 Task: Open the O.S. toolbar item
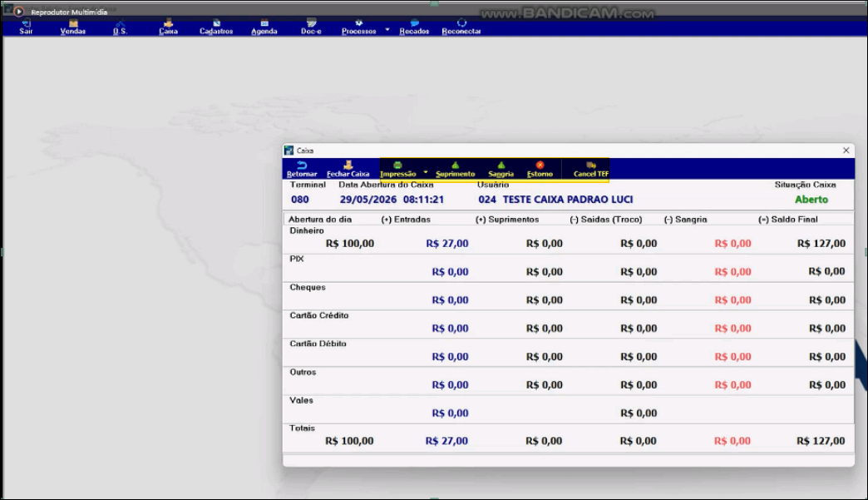(x=120, y=27)
